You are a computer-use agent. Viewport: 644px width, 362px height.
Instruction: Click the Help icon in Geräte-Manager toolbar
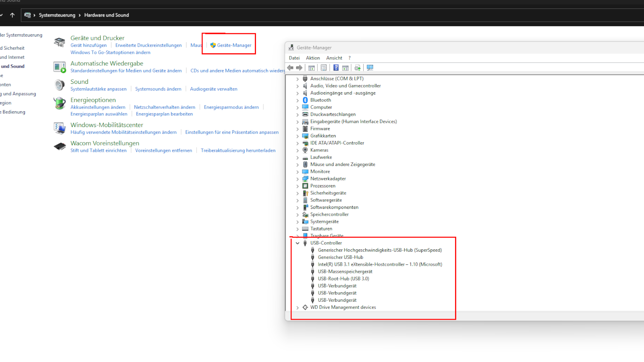(336, 68)
